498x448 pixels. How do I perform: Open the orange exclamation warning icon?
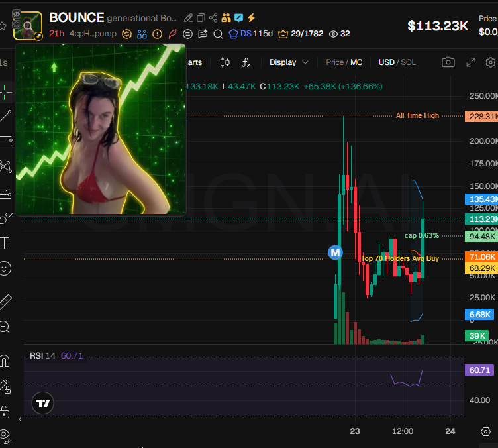[157, 34]
